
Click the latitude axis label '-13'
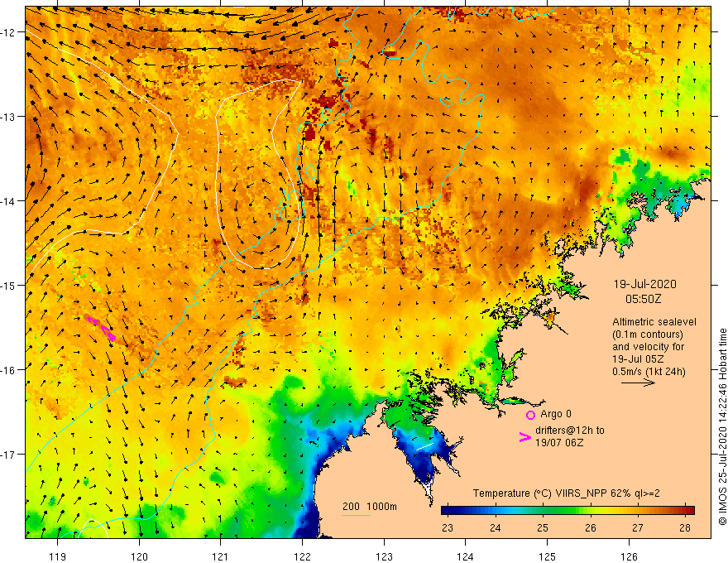(x=9, y=117)
